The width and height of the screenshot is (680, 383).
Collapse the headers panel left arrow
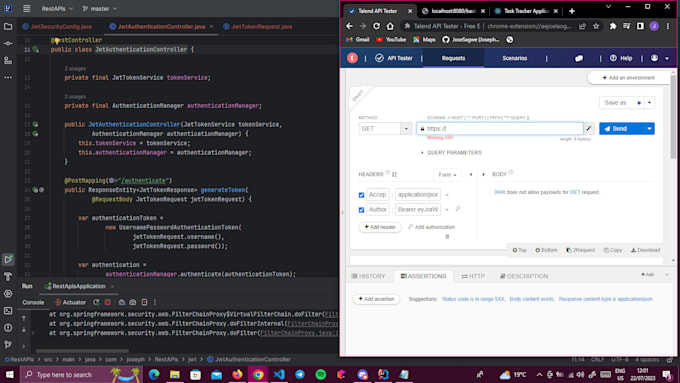point(471,174)
